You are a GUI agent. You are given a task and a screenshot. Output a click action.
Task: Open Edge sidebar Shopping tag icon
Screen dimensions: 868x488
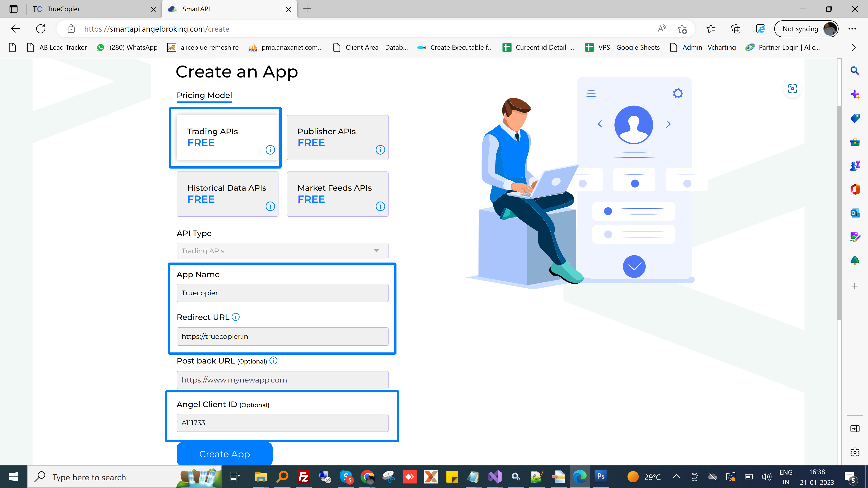[x=855, y=118]
